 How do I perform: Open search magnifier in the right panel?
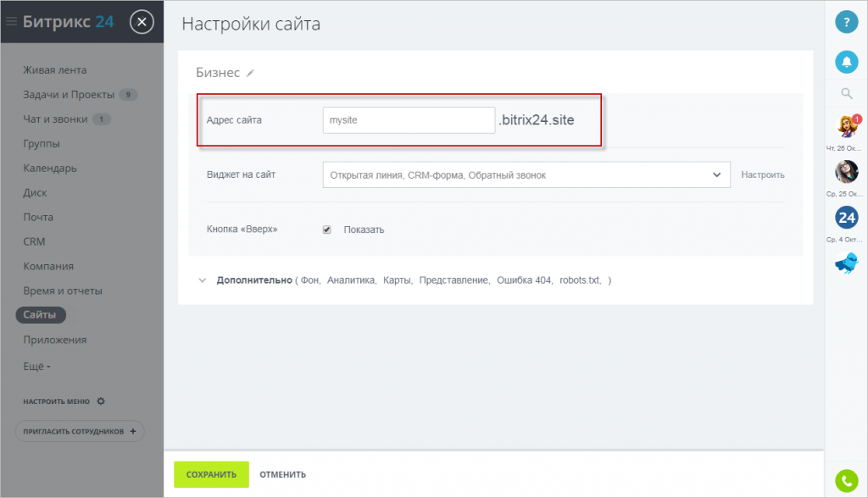(x=847, y=93)
